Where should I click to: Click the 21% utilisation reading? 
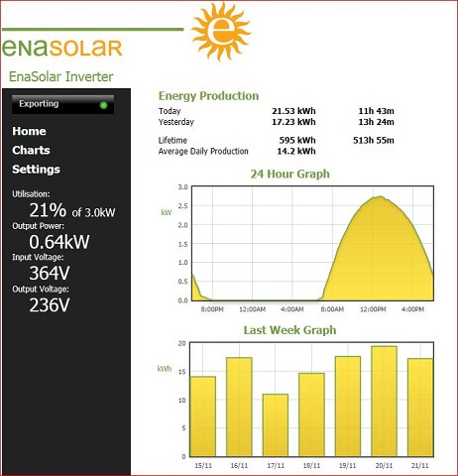(x=48, y=210)
